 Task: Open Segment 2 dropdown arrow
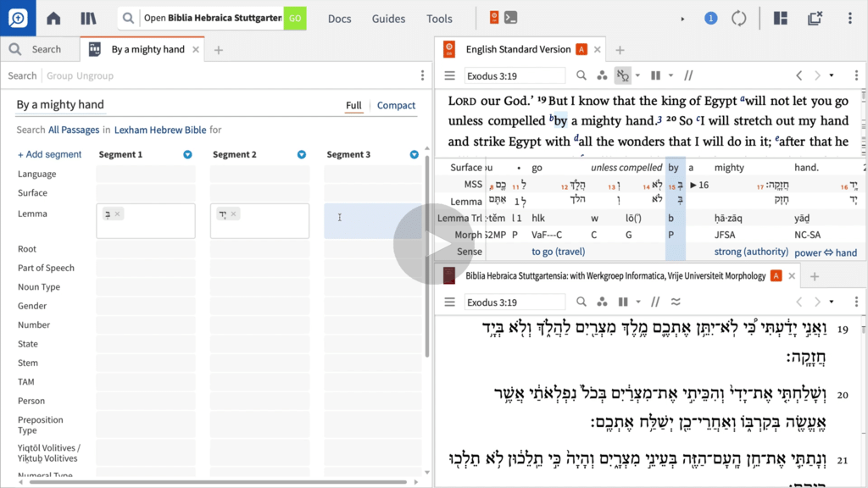(x=302, y=154)
